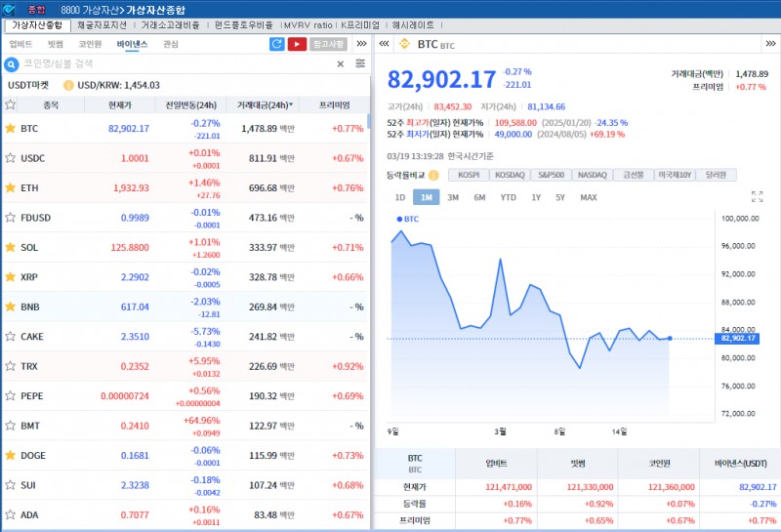
Task: Toggle favorite star for ETH
Action: click(10, 187)
